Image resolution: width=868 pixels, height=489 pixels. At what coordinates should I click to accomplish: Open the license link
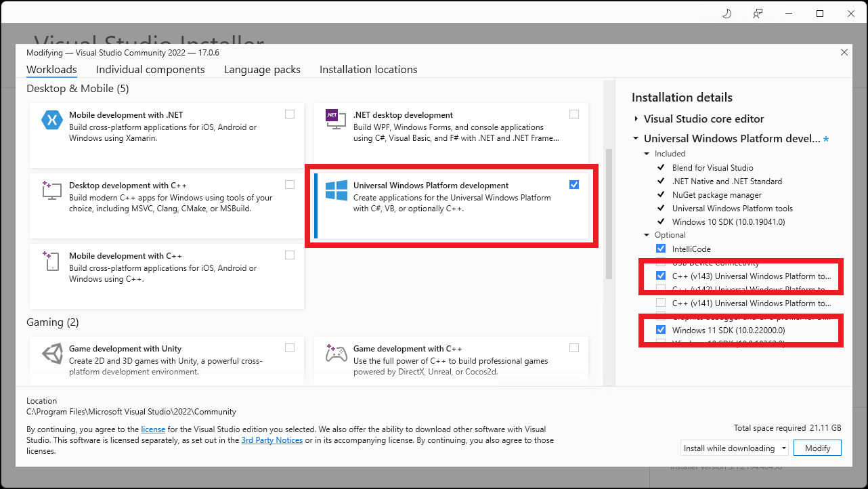pos(153,429)
